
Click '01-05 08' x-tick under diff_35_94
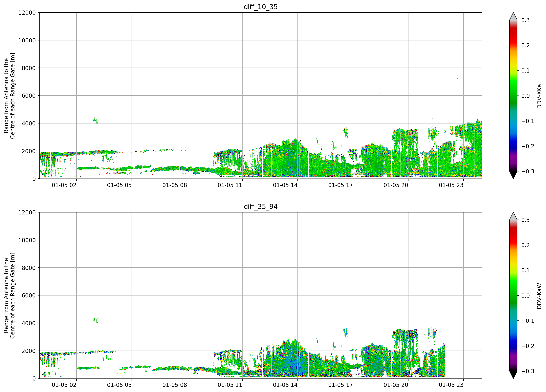[x=175, y=385]
